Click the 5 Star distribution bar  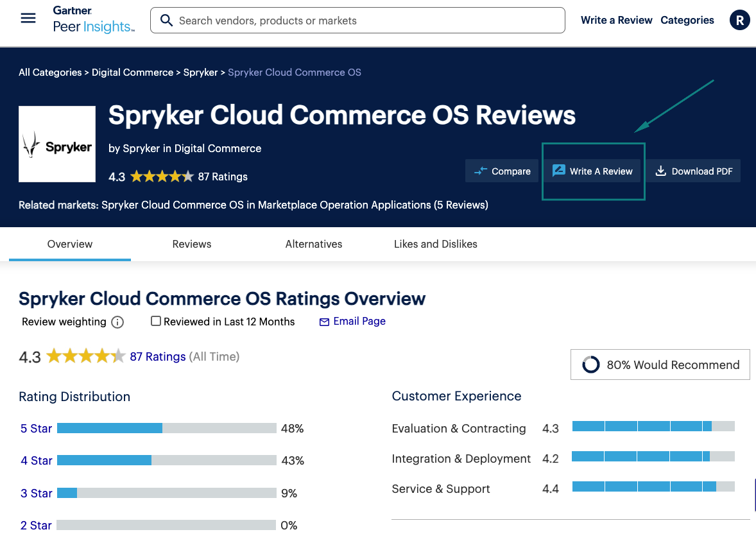(x=167, y=428)
